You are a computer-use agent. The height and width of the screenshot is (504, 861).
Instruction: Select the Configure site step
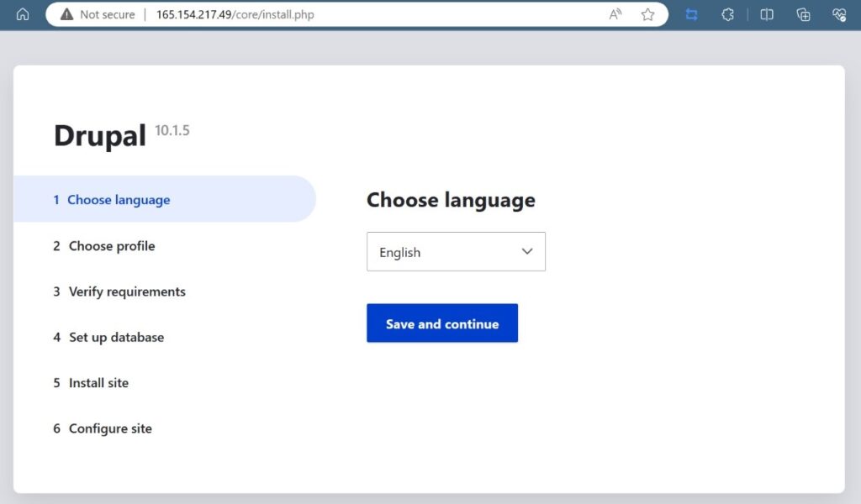(110, 428)
